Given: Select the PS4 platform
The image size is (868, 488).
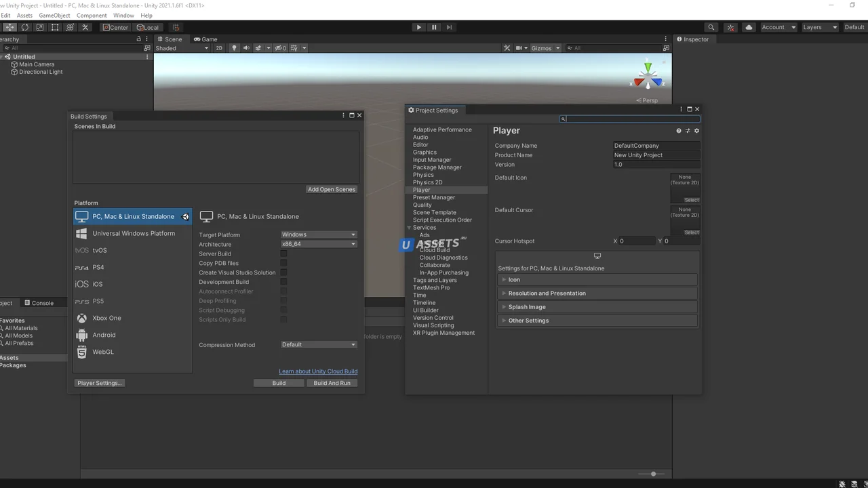Looking at the screenshot, I should pos(133,267).
